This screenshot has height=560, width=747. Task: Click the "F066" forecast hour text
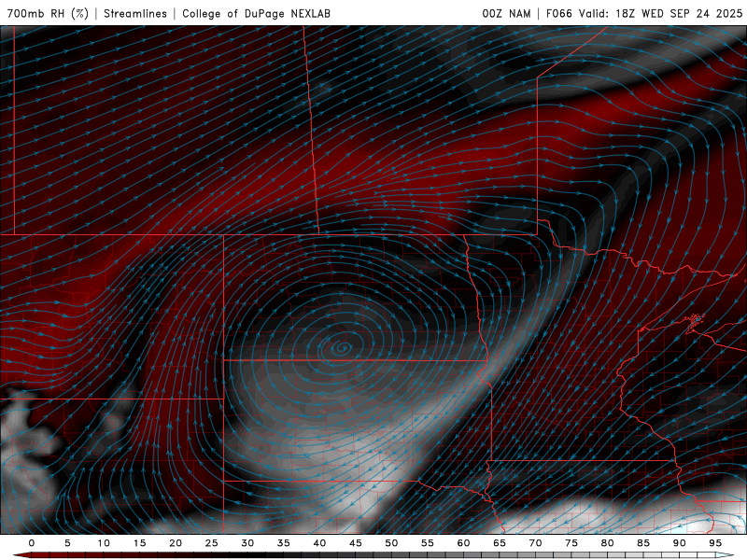(x=558, y=13)
